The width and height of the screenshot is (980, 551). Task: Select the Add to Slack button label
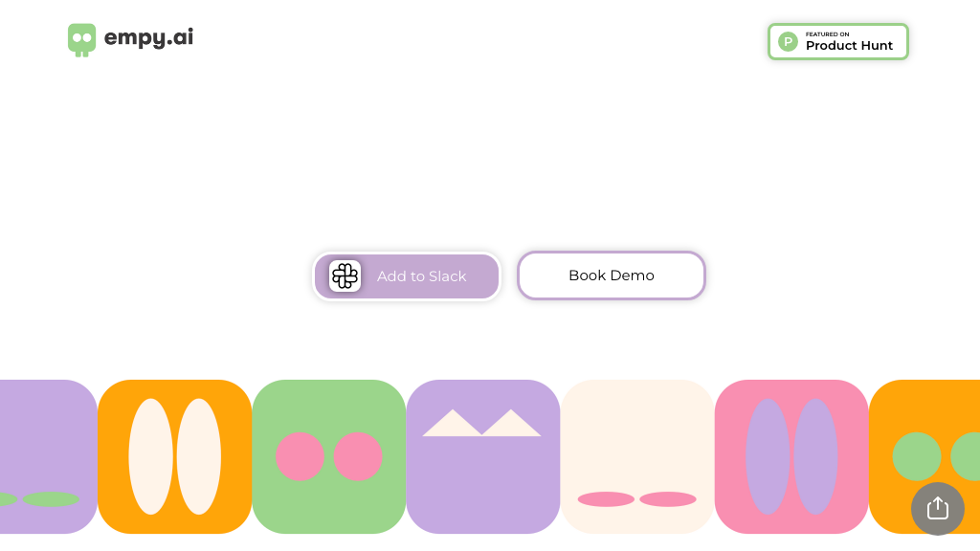coord(421,276)
